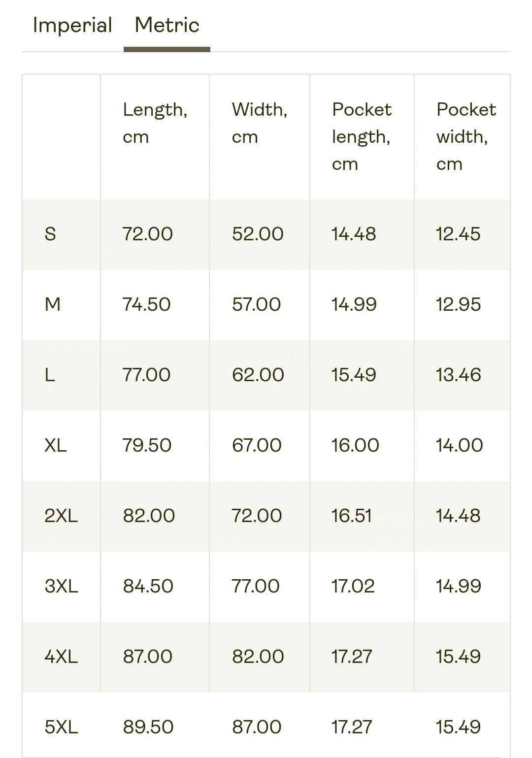Click the 13.46 pocket width for L

click(x=458, y=375)
